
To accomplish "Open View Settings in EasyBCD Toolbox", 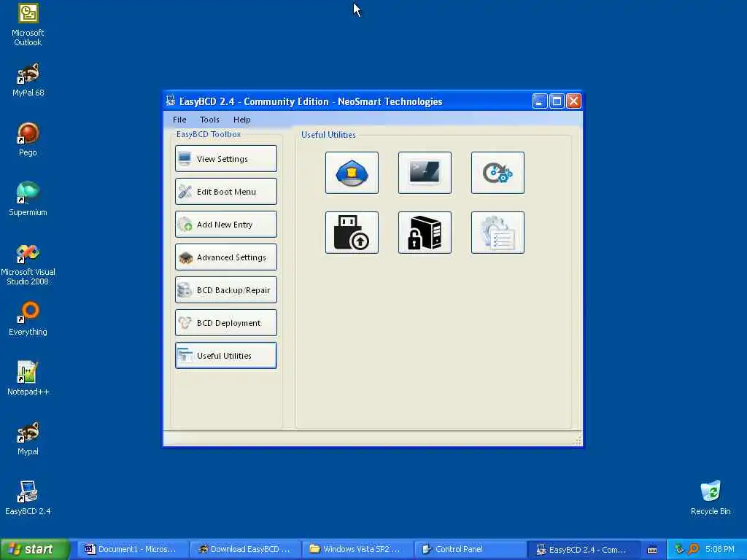I will [226, 158].
